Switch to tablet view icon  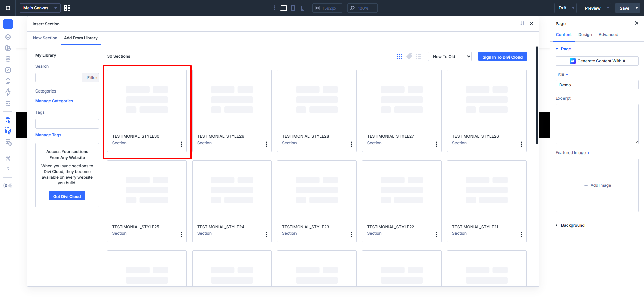pos(293,8)
